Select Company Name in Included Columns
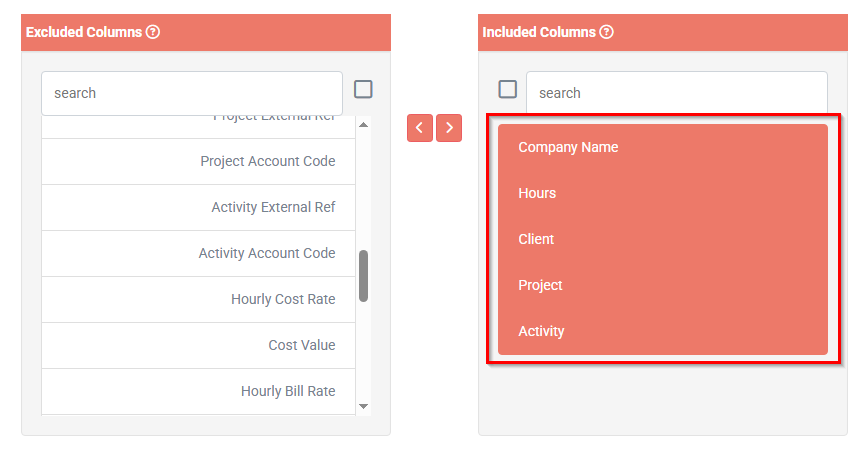Screen dimensions: 867x453 tap(663, 147)
